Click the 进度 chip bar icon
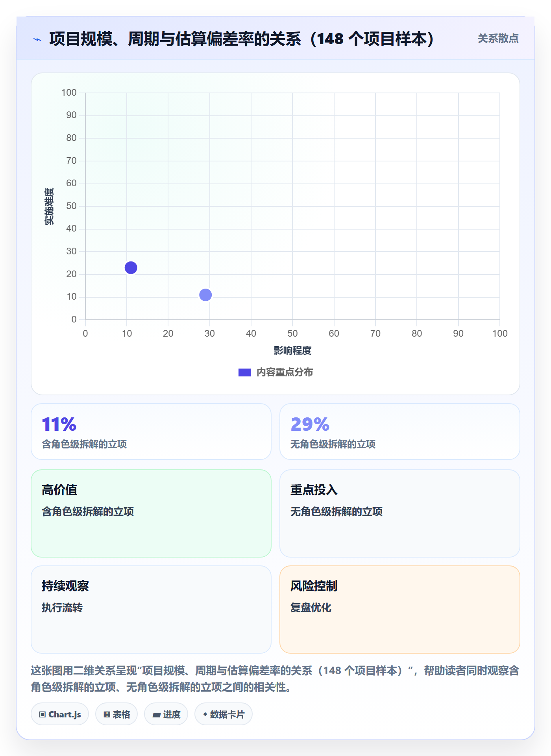Viewport: 551px width, 756px height. [x=156, y=715]
